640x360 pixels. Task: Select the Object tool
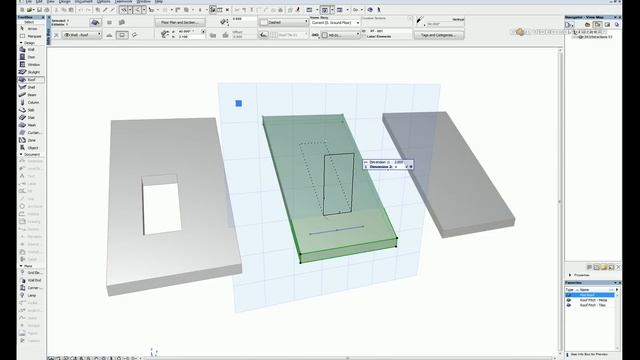31,148
